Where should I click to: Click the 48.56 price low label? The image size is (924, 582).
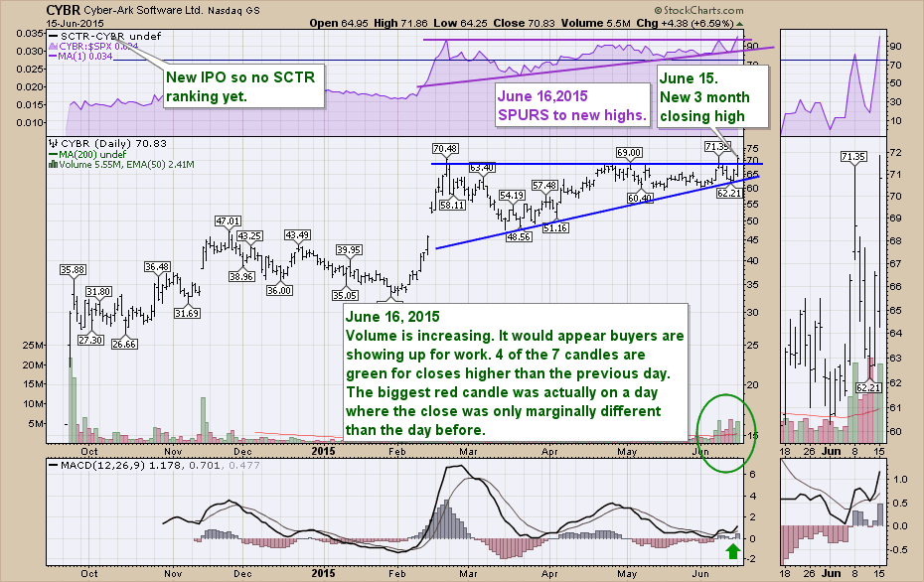pos(519,236)
